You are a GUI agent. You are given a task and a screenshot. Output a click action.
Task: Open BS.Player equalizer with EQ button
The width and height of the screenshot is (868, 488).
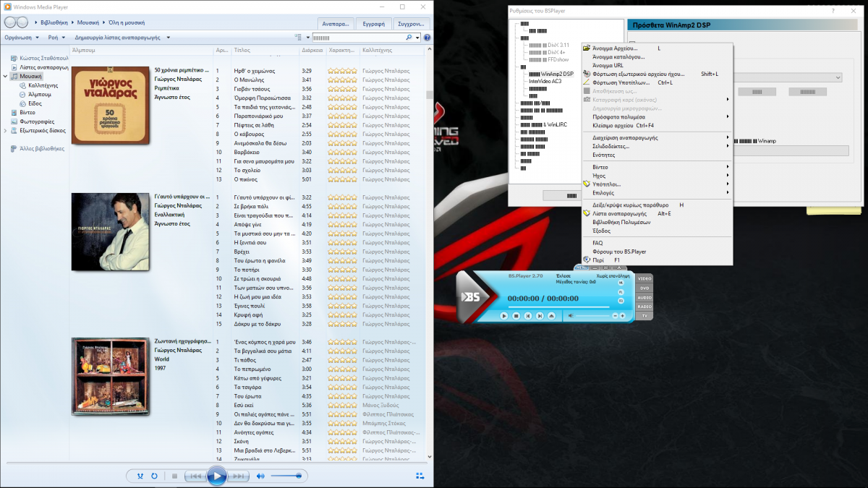pos(621,299)
